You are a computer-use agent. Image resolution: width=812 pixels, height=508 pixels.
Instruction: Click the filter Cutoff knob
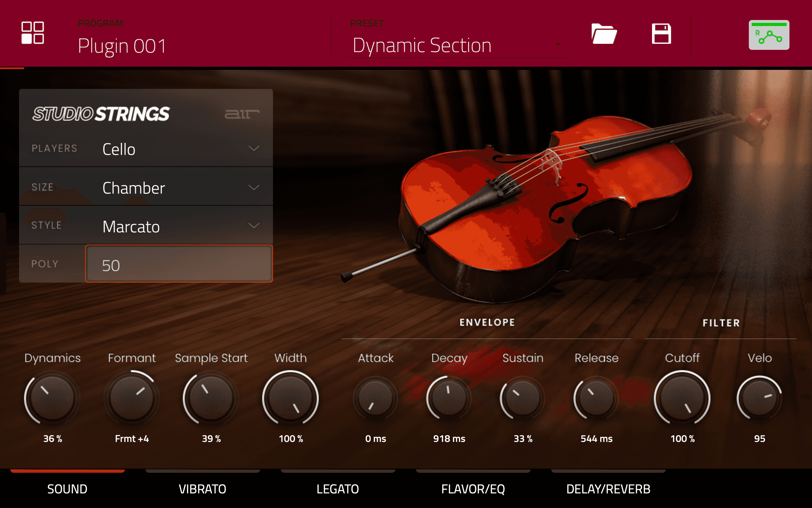[x=682, y=398]
